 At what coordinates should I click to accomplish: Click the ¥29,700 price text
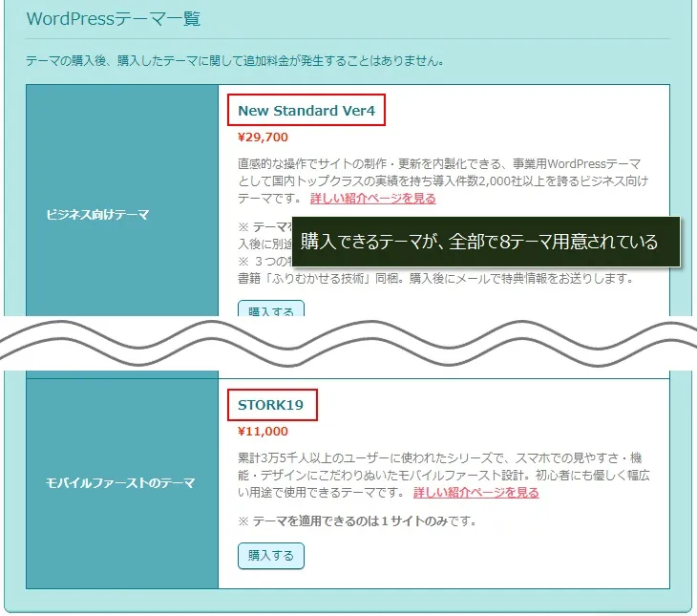pos(263,137)
